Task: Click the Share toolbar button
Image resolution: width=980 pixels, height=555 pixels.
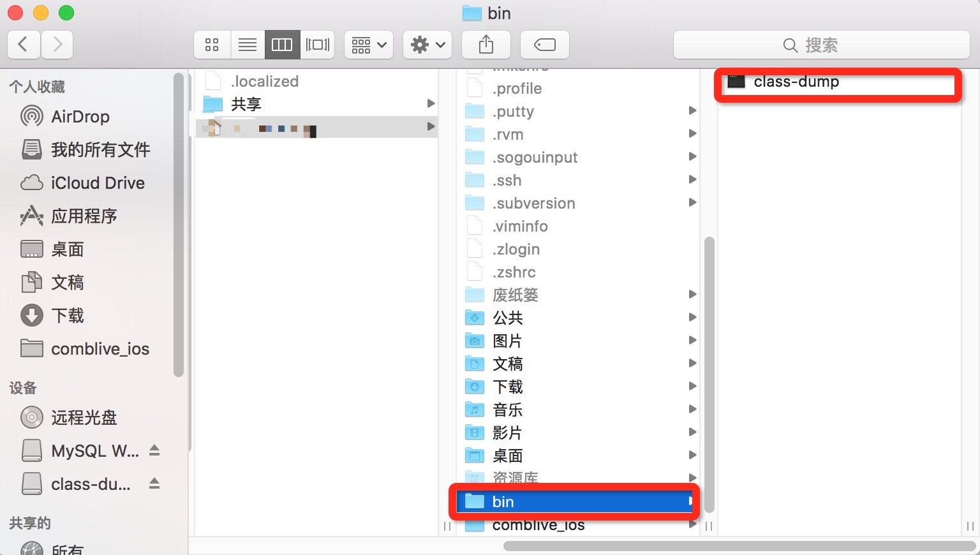Action: [x=486, y=45]
